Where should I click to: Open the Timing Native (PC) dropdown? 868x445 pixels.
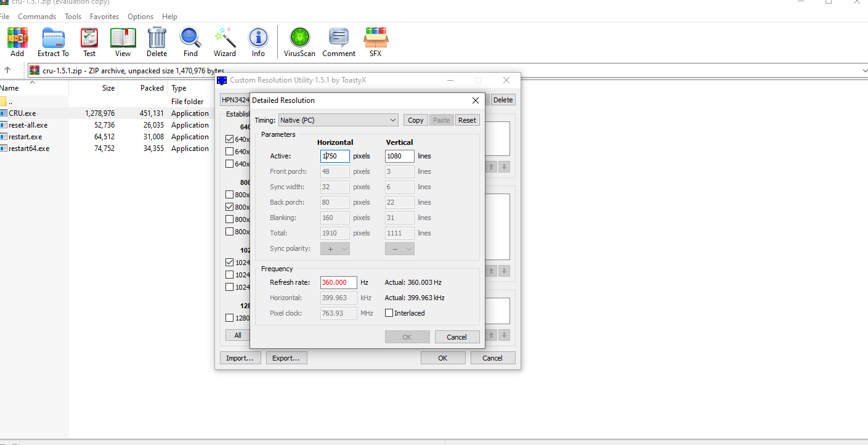click(x=338, y=120)
